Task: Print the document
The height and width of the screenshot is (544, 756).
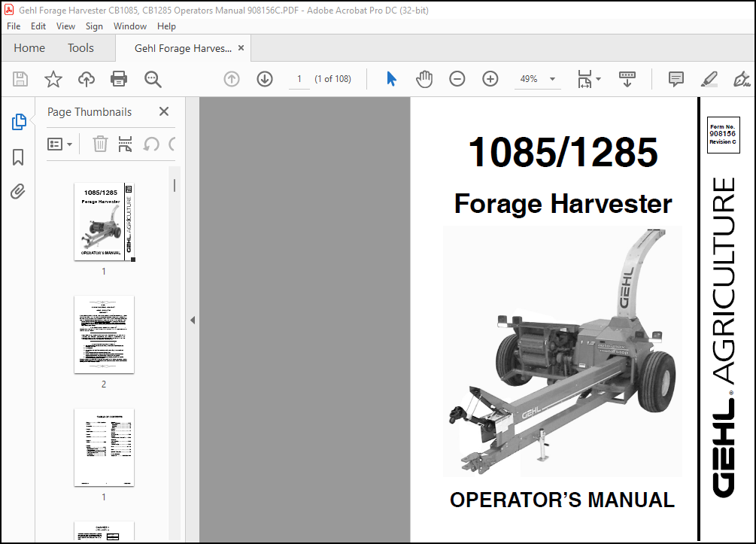Action: (119, 78)
